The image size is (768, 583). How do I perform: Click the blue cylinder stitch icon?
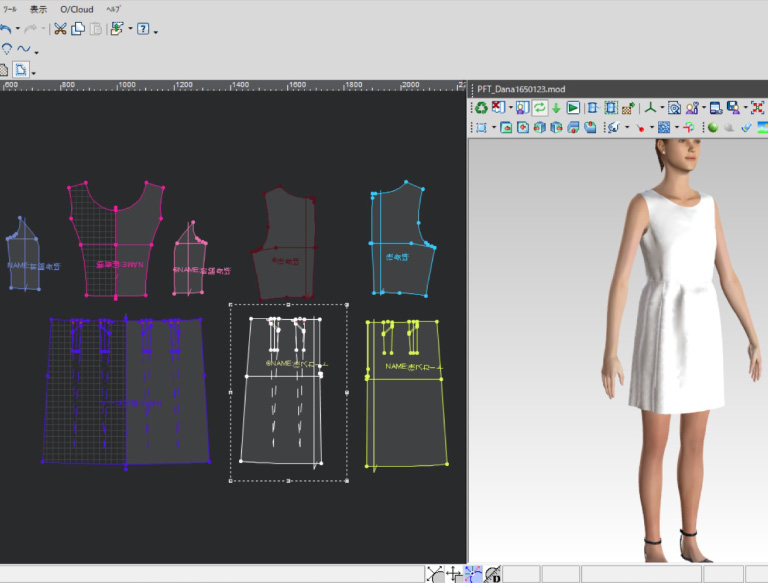coord(593,107)
